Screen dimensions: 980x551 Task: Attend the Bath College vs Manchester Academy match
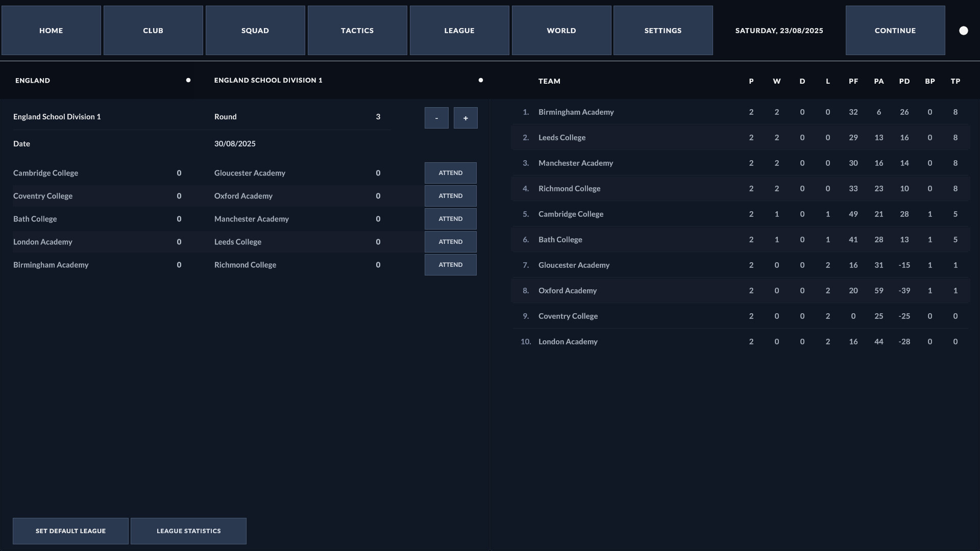(451, 219)
